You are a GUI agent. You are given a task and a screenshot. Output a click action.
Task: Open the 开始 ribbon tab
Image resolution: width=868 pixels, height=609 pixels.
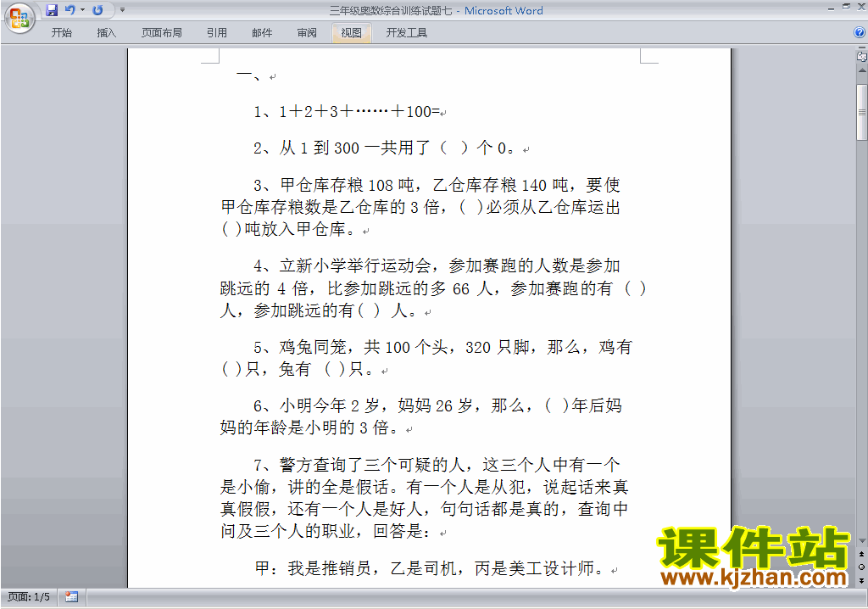tap(61, 33)
